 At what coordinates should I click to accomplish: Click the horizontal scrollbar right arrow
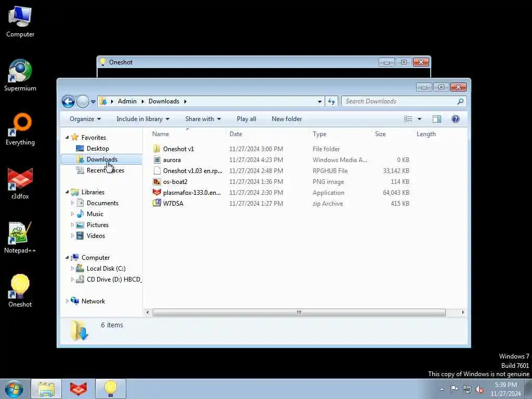[x=463, y=312]
